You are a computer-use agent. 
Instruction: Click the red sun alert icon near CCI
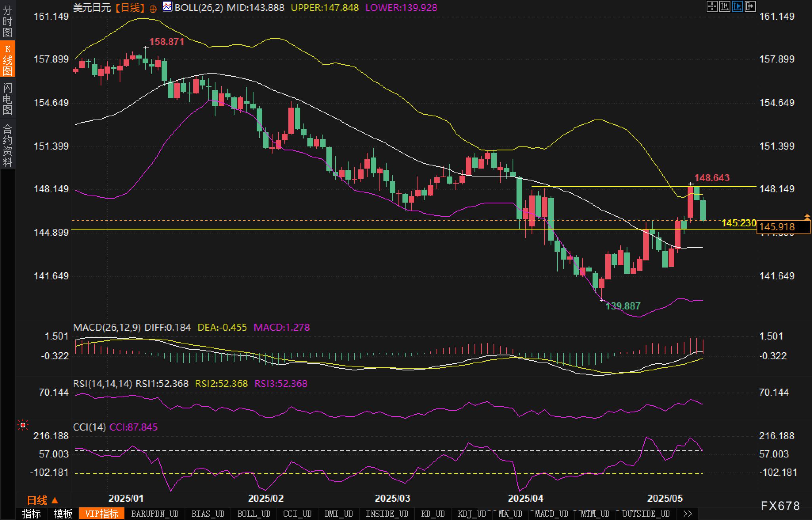(x=23, y=425)
